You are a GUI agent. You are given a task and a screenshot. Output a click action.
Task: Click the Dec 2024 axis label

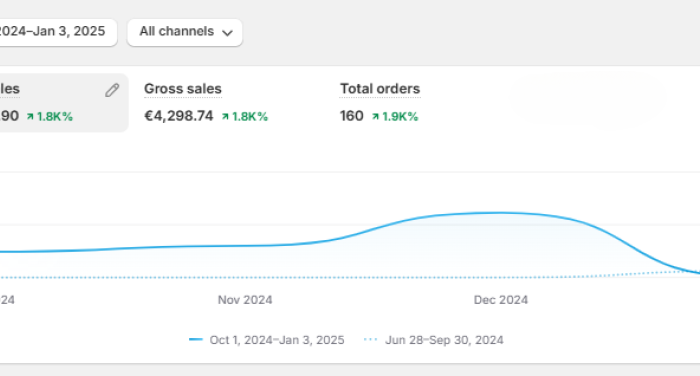[x=500, y=300]
